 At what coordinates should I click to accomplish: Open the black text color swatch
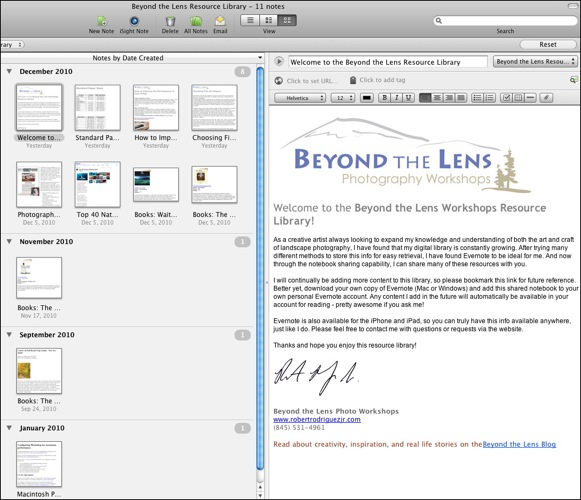(x=366, y=98)
